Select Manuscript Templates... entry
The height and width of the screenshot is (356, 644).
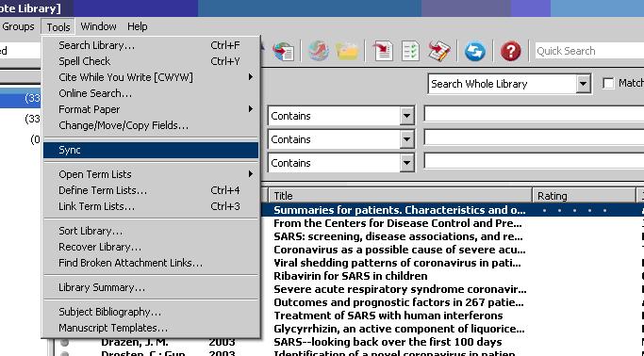pyautogui.click(x=151, y=328)
